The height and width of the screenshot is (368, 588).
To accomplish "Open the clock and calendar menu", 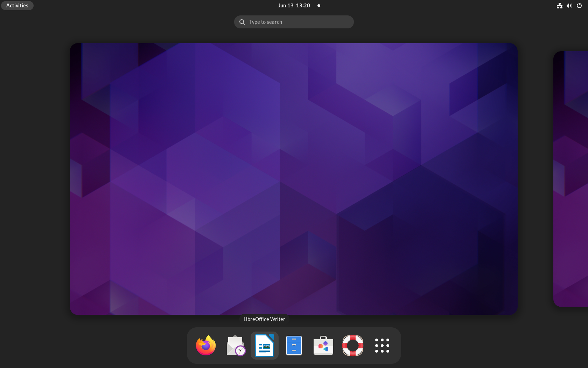I will point(294,6).
